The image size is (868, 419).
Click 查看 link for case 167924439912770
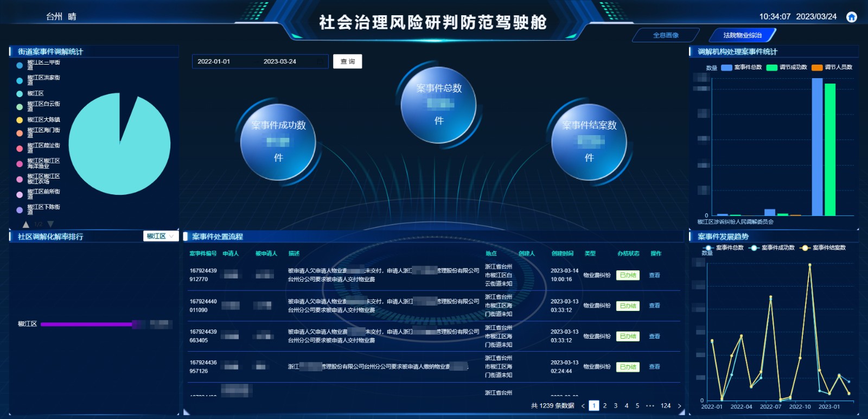click(654, 275)
